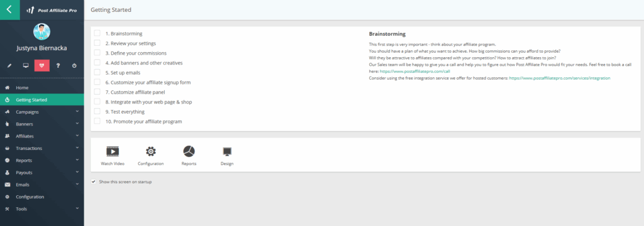Expand the Reports menu chevron
This screenshot has height=226, width=644.
point(77,160)
